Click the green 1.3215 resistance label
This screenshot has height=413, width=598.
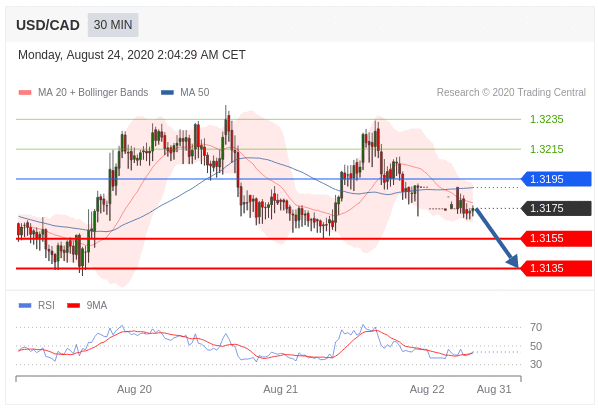coord(547,149)
